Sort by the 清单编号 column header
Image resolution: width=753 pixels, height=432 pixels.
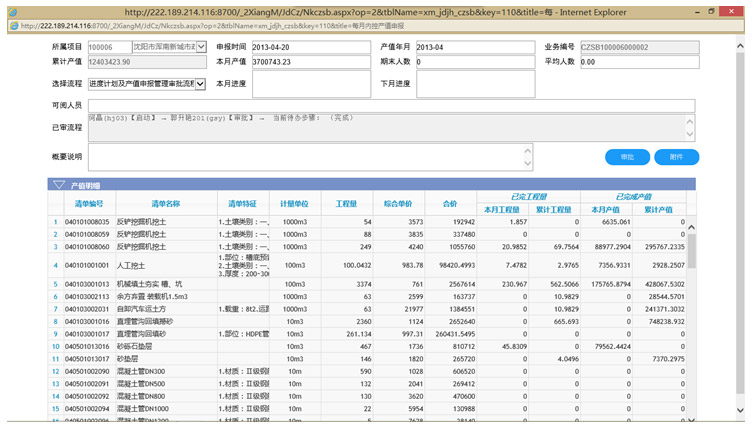point(89,204)
